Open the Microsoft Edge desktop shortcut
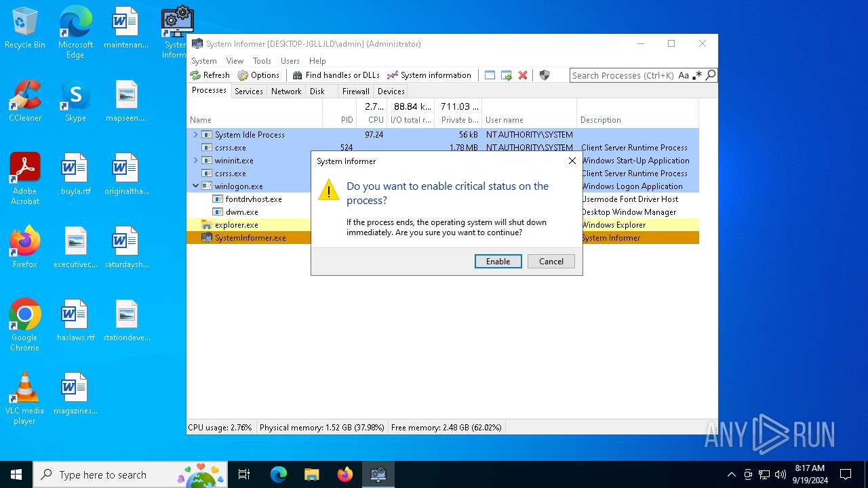 (x=75, y=33)
